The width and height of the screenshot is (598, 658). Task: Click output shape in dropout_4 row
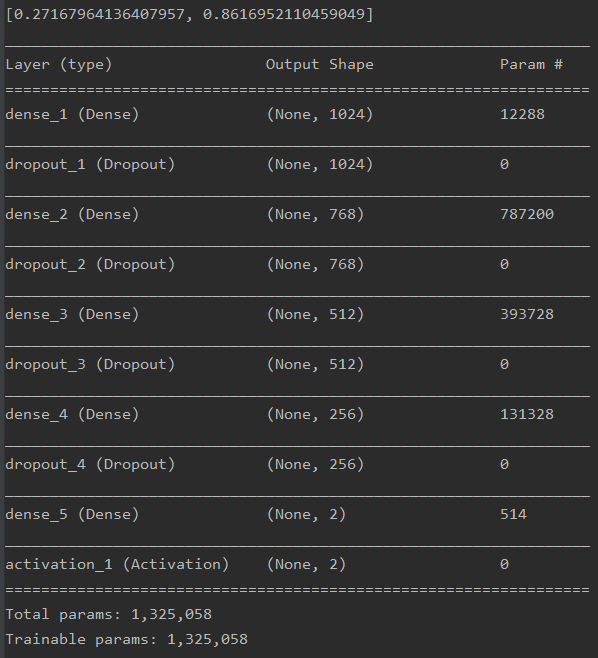point(315,465)
